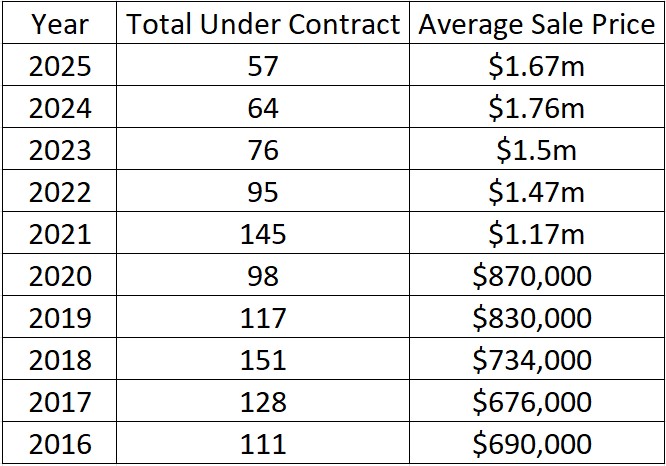This screenshot has height=466, width=666.
Task: Click the $1.76m price cell
Action: (x=536, y=108)
